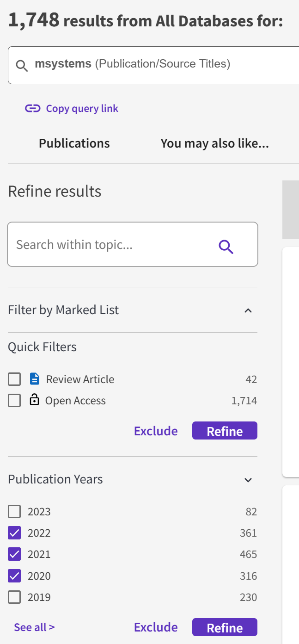Click the Open Access padlock icon
Viewport: 299px width, 644px height.
[x=34, y=400]
